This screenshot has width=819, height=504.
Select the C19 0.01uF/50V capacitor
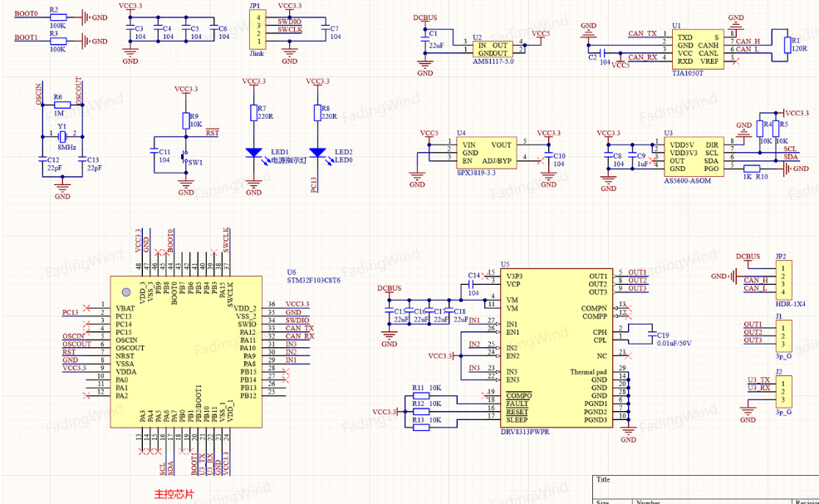click(651, 333)
